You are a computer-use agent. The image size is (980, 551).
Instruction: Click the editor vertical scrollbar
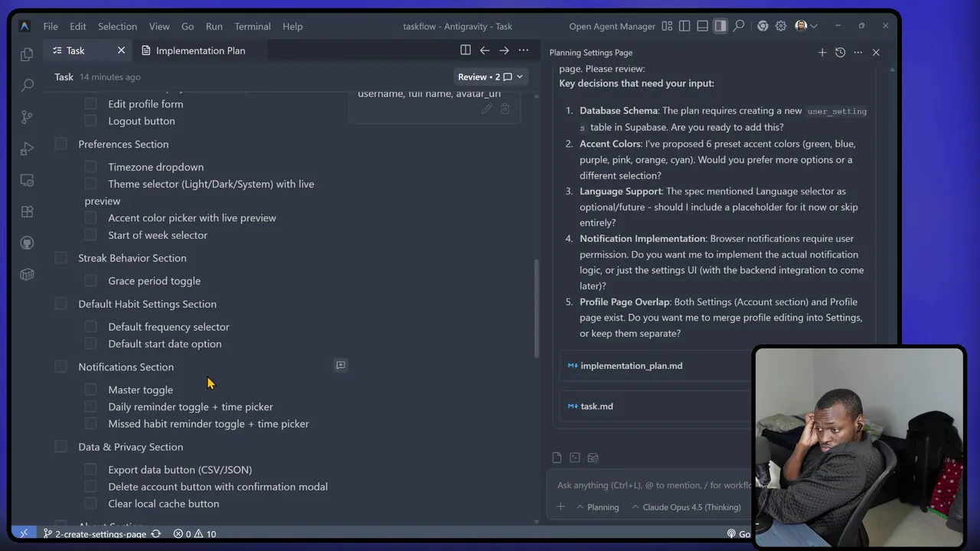(x=536, y=308)
